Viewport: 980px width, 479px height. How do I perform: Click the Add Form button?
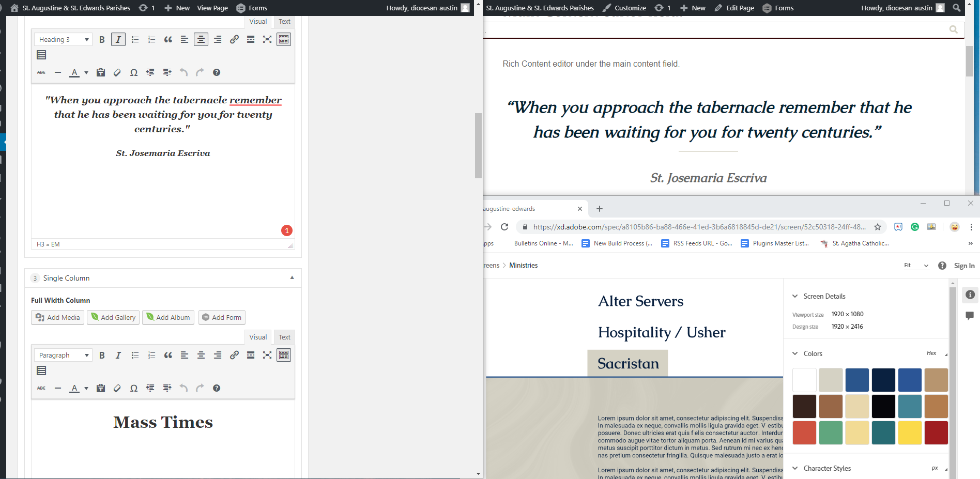222,317
